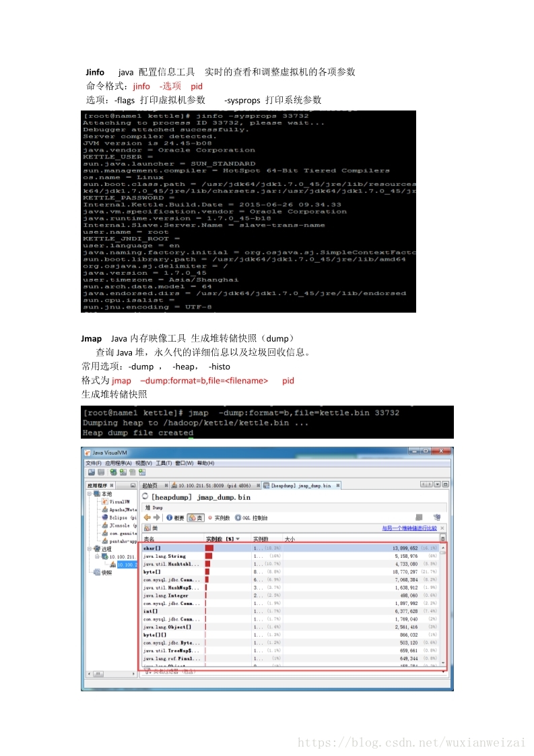534x756 pixels.
Task: Click the greyed Save icon beside the Load icon
Action: pyautogui.click(x=101, y=472)
